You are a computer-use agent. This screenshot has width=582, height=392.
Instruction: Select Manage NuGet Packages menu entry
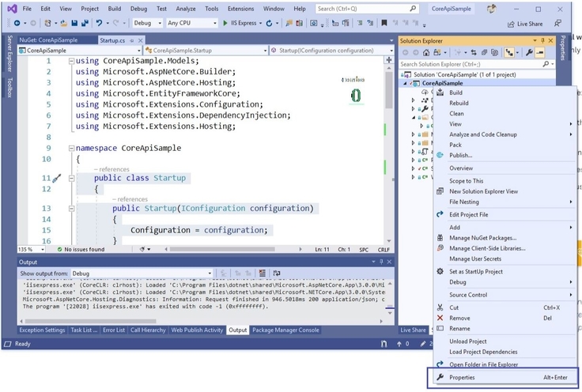coord(482,238)
